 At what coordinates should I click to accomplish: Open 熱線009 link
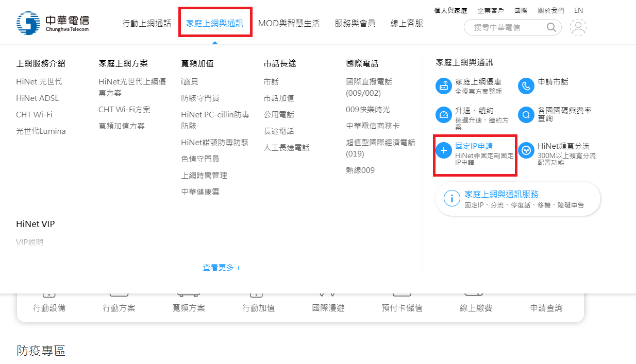point(360,170)
